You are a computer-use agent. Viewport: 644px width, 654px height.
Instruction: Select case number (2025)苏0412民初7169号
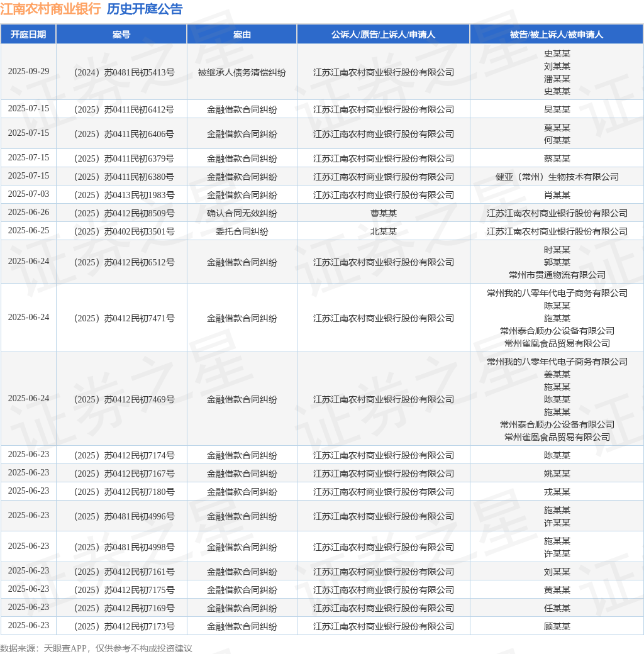[x=125, y=609]
